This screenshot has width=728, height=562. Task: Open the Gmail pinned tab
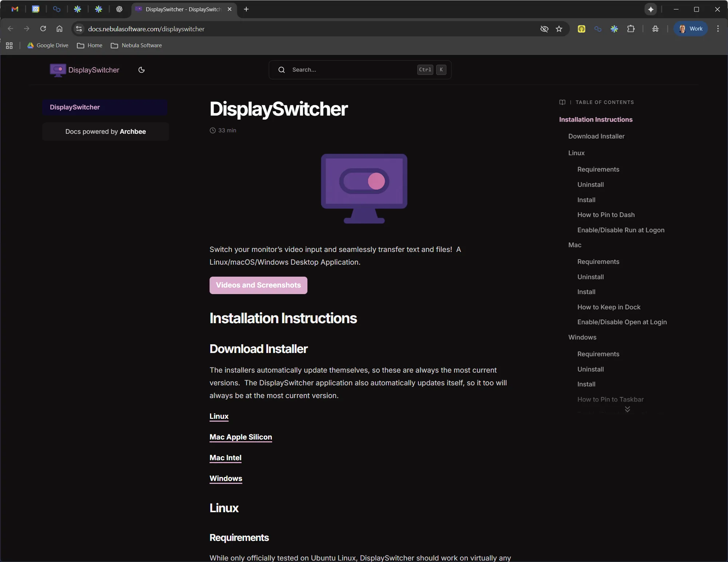coord(15,9)
